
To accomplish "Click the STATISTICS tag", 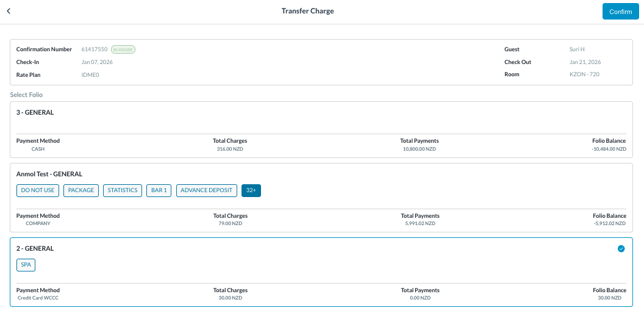I will (x=123, y=190).
